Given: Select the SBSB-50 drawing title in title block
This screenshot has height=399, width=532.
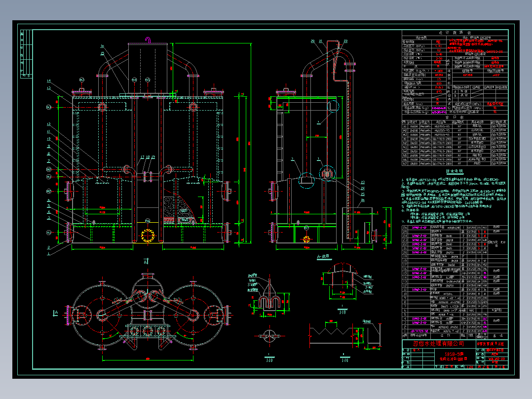Looking at the screenshot, I should click(454, 354).
